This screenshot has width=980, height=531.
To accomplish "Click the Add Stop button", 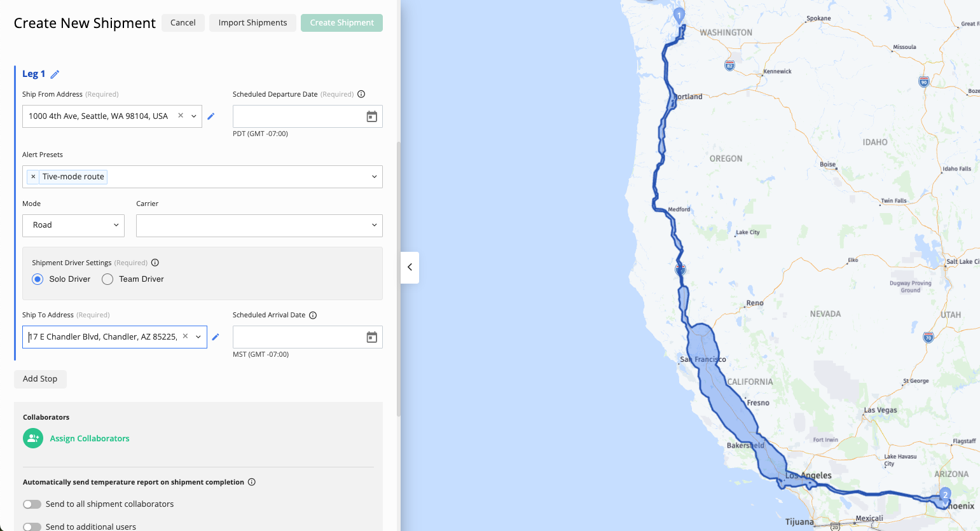I will tap(40, 379).
